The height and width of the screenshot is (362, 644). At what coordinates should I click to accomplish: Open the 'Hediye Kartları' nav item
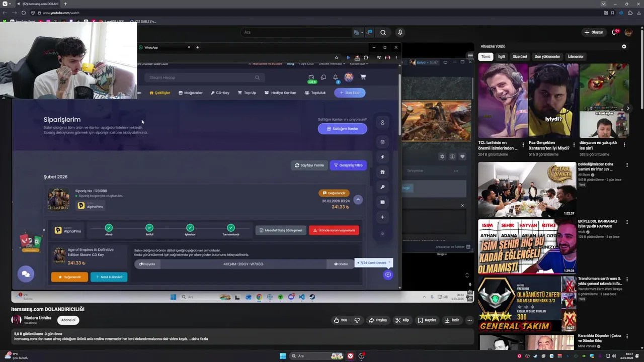pyautogui.click(x=280, y=93)
